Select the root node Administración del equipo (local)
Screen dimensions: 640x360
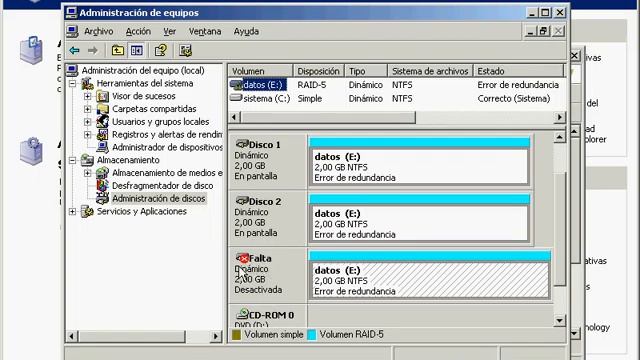pos(143,71)
